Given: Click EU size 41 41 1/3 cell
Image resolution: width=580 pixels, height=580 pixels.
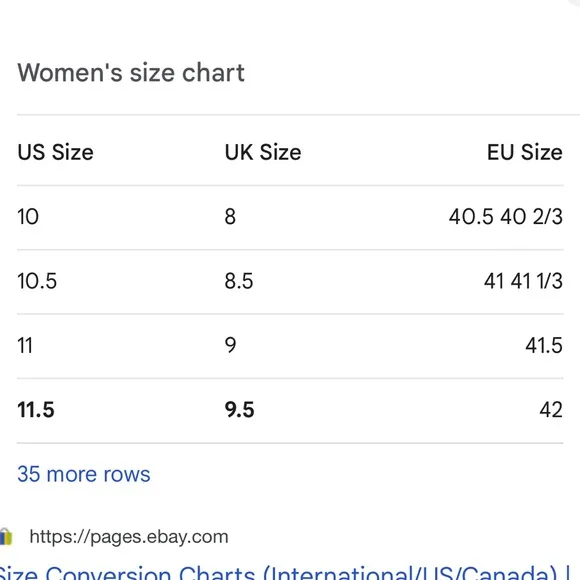Looking at the screenshot, I should pyautogui.click(x=523, y=281).
